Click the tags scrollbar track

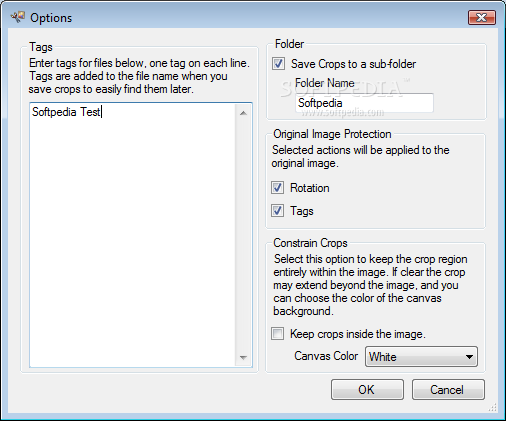point(243,235)
